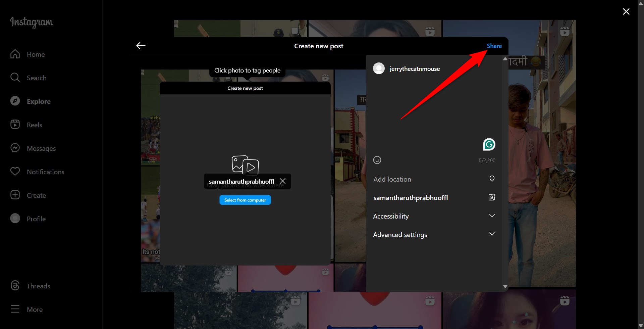This screenshot has width=644, height=329.
Task: Select the Notifications menu label
Action: click(x=46, y=172)
